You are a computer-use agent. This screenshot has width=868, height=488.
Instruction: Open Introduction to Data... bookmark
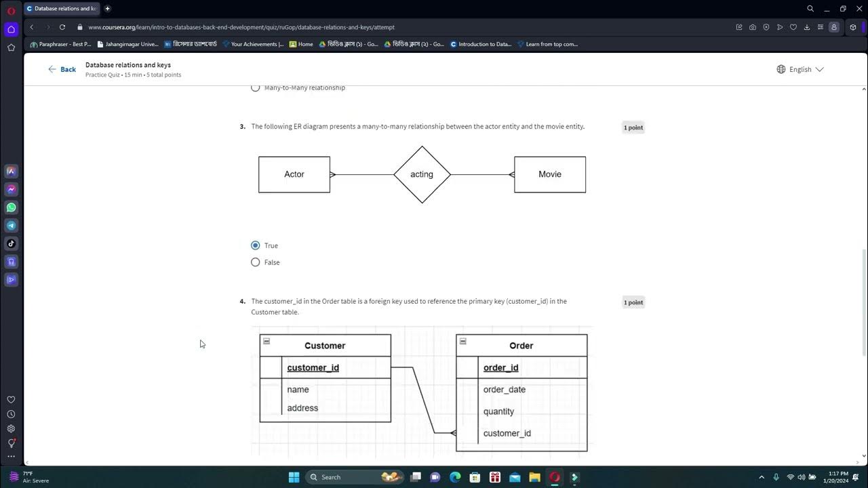tap(481, 44)
